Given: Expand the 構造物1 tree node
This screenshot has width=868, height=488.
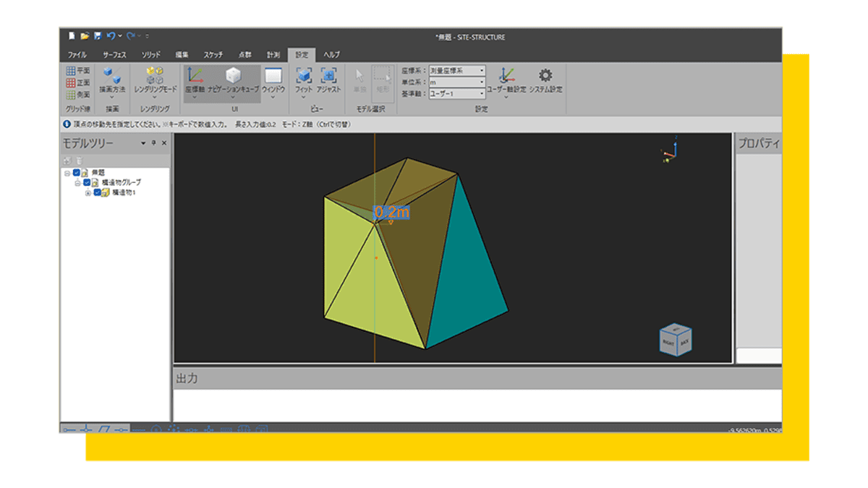Looking at the screenshot, I should pyautogui.click(x=88, y=193).
